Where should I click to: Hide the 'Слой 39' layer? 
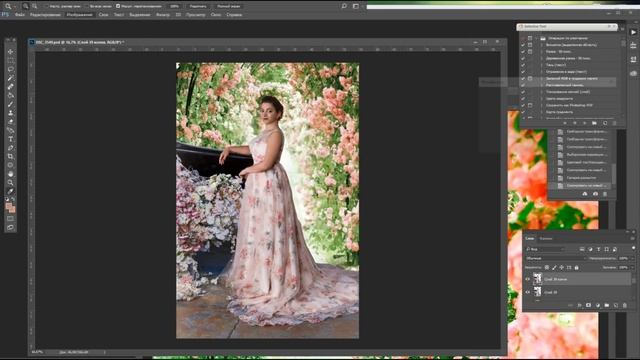(527, 292)
